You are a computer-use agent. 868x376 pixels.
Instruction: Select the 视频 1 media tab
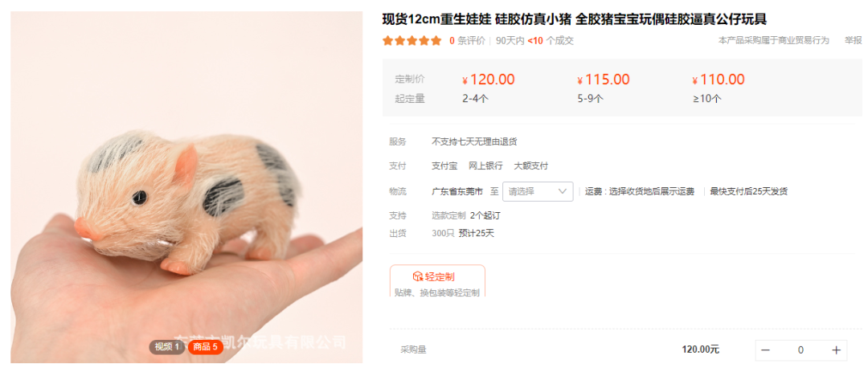(x=166, y=347)
